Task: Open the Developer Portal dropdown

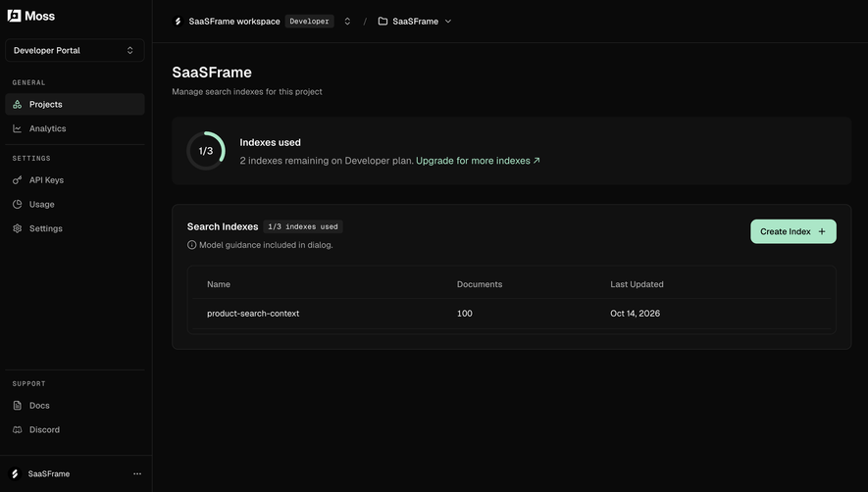Action: (75, 50)
